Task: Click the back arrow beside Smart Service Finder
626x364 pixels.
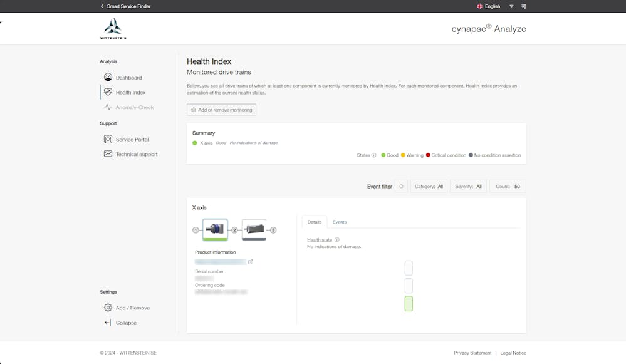Action: pyautogui.click(x=102, y=6)
